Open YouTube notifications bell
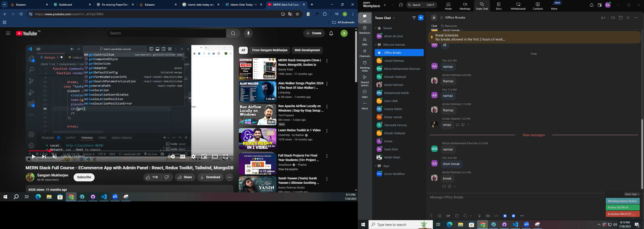This screenshot has height=229, width=644. point(331,34)
